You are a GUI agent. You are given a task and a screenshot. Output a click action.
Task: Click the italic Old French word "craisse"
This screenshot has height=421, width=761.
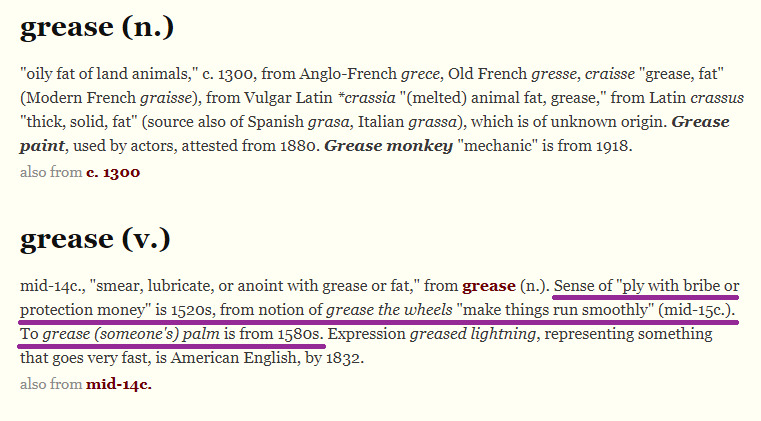point(584,74)
